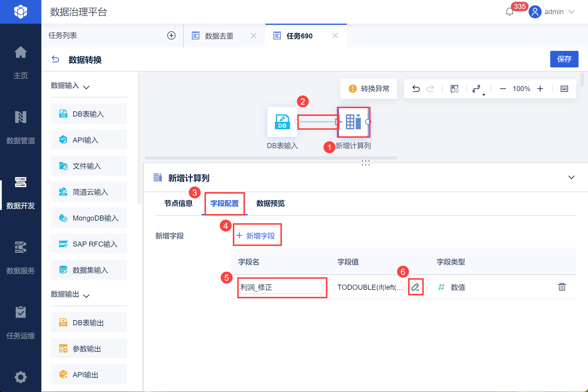Click the settings gear in sidebar
588x392 pixels.
21,377
